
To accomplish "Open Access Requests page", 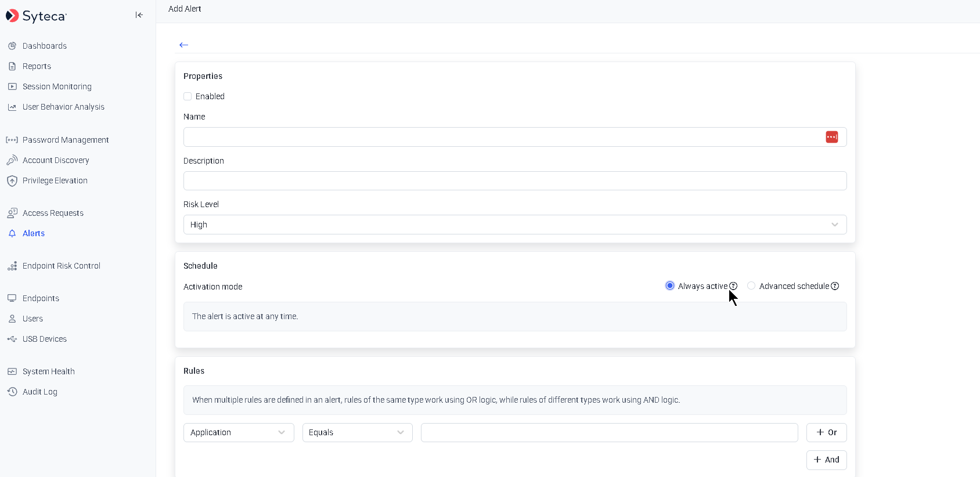I will (53, 213).
